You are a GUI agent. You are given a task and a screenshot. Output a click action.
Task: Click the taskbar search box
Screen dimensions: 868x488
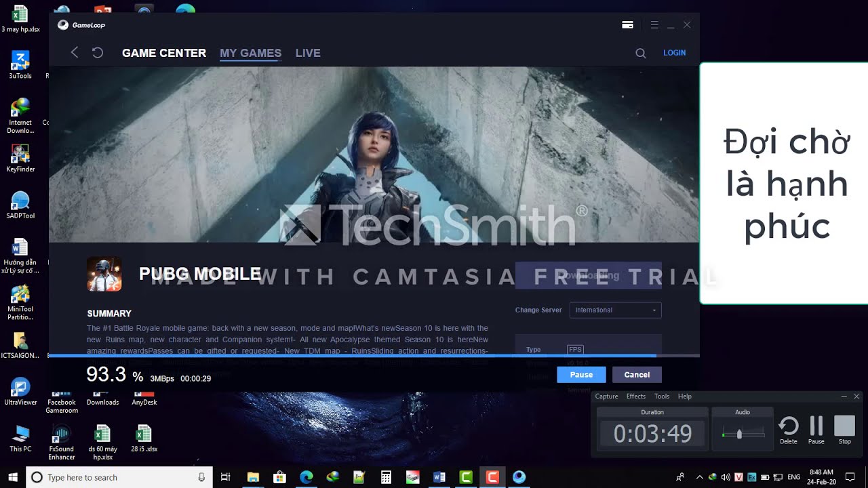click(120, 477)
